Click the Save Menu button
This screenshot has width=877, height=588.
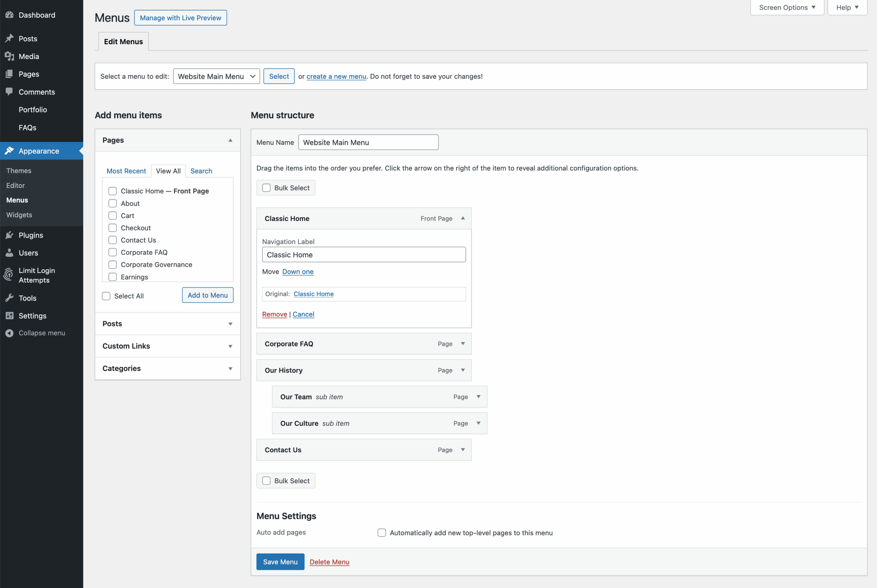280,561
